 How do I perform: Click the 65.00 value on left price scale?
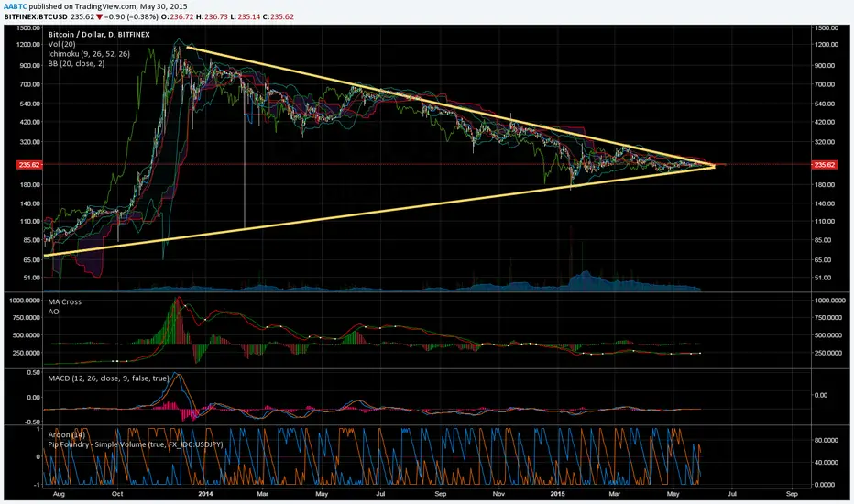click(x=31, y=260)
